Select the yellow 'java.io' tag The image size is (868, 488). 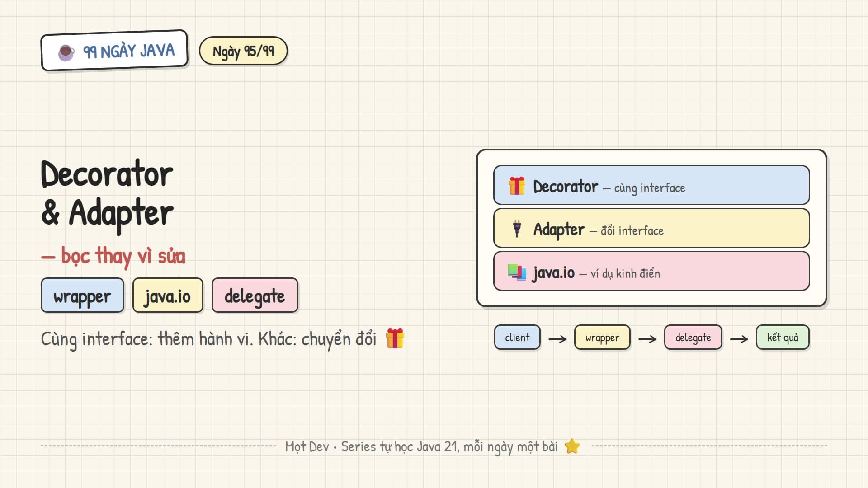[x=168, y=296]
